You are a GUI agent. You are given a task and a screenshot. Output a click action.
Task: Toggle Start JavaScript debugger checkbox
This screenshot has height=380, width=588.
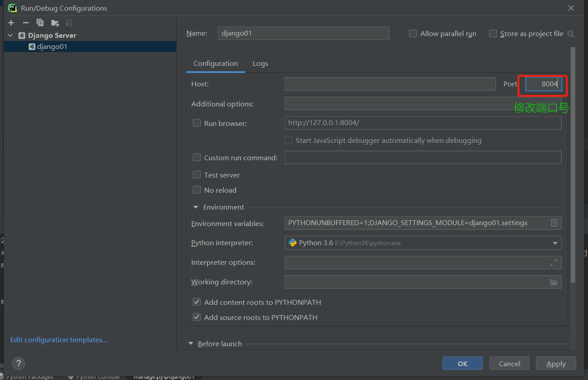point(288,140)
